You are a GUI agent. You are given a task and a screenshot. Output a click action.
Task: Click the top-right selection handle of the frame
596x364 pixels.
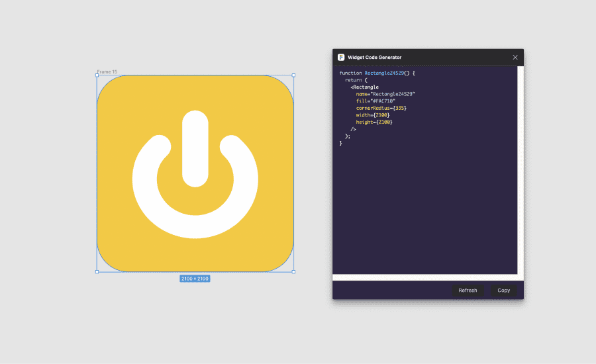pyautogui.click(x=293, y=75)
